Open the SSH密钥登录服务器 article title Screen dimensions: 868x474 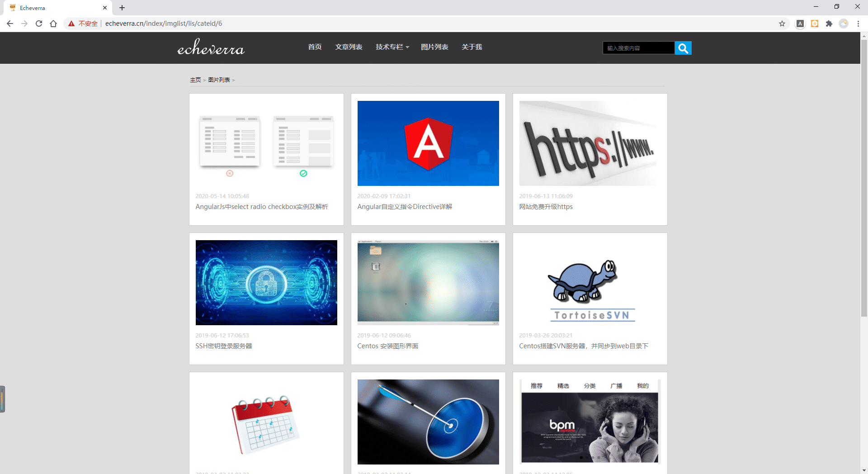click(x=224, y=346)
